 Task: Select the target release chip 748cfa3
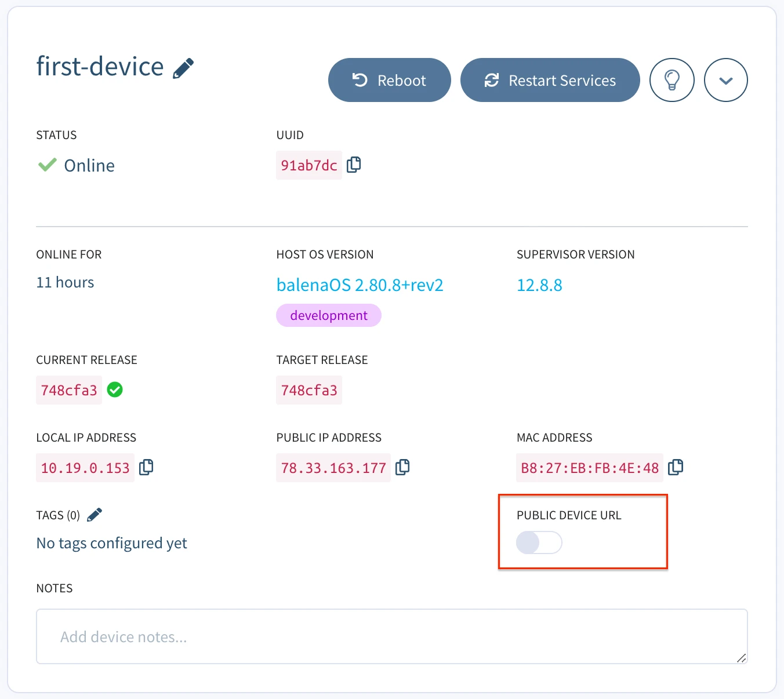[308, 389]
